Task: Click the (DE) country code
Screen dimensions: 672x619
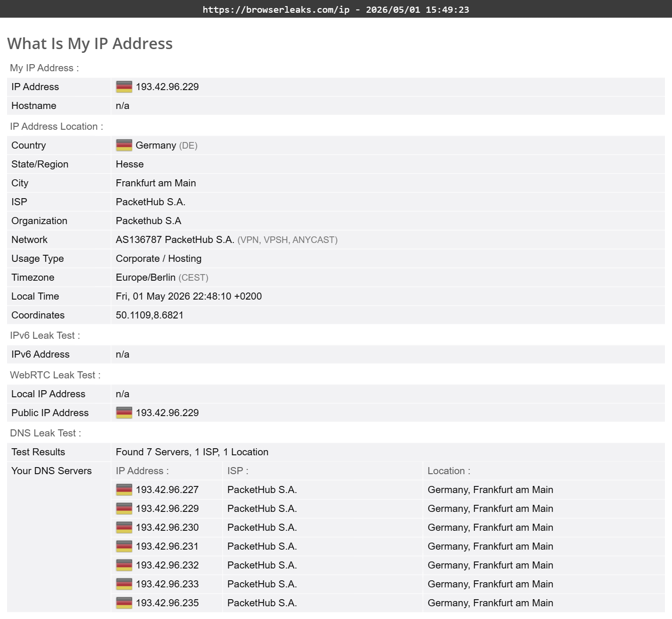Action: [188, 145]
